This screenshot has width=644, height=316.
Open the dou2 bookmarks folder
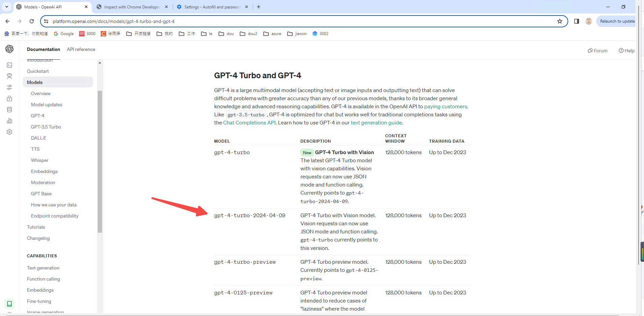point(249,34)
